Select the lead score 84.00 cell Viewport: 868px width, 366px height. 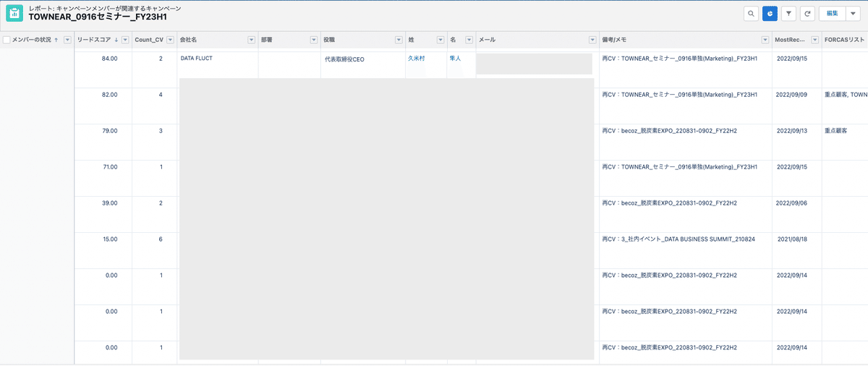tap(103, 69)
